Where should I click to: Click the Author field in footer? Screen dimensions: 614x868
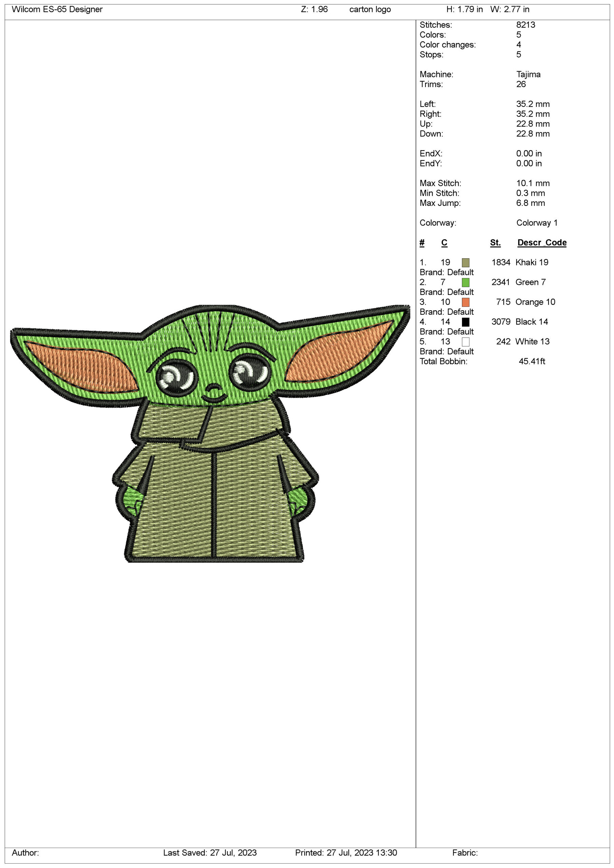[x=25, y=852]
